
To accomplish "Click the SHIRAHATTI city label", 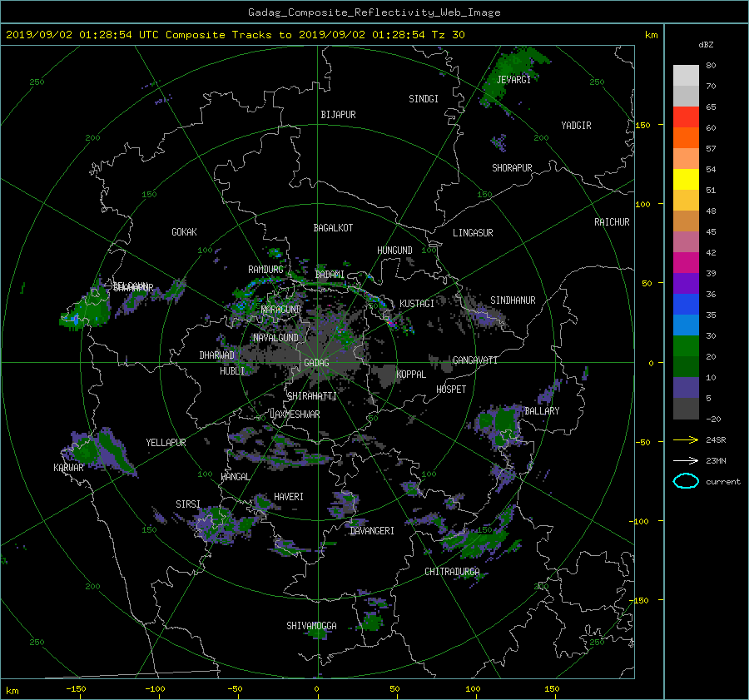I will coord(312,396).
